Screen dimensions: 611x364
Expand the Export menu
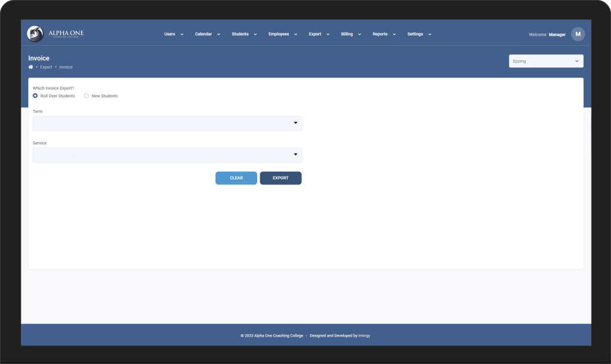[319, 34]
